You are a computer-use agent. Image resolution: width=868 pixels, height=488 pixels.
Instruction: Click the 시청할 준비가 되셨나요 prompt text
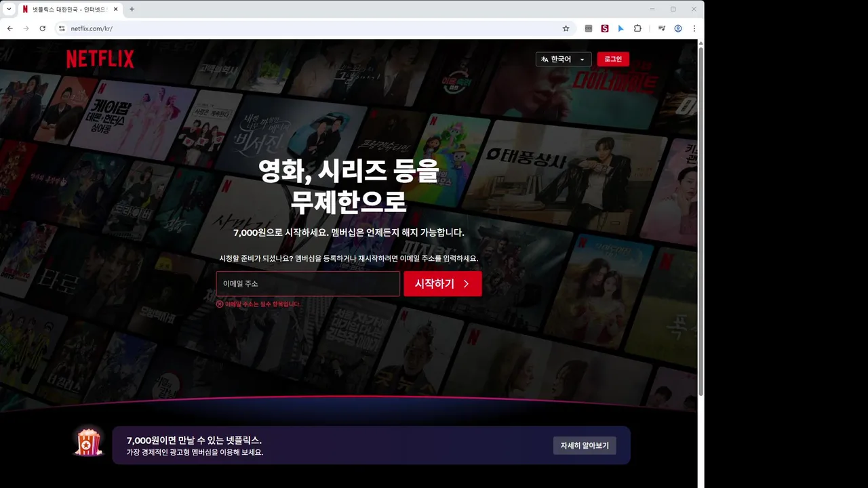349,258
